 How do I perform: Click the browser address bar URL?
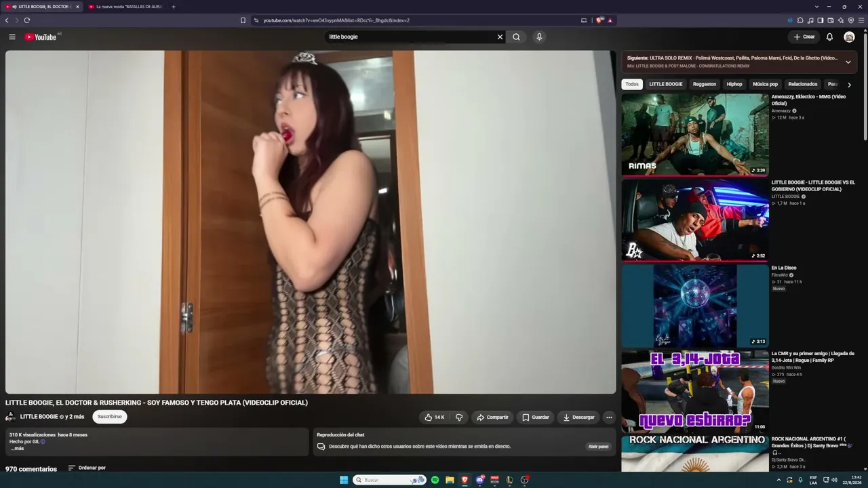pyautogui.click(x=336, y=20)
